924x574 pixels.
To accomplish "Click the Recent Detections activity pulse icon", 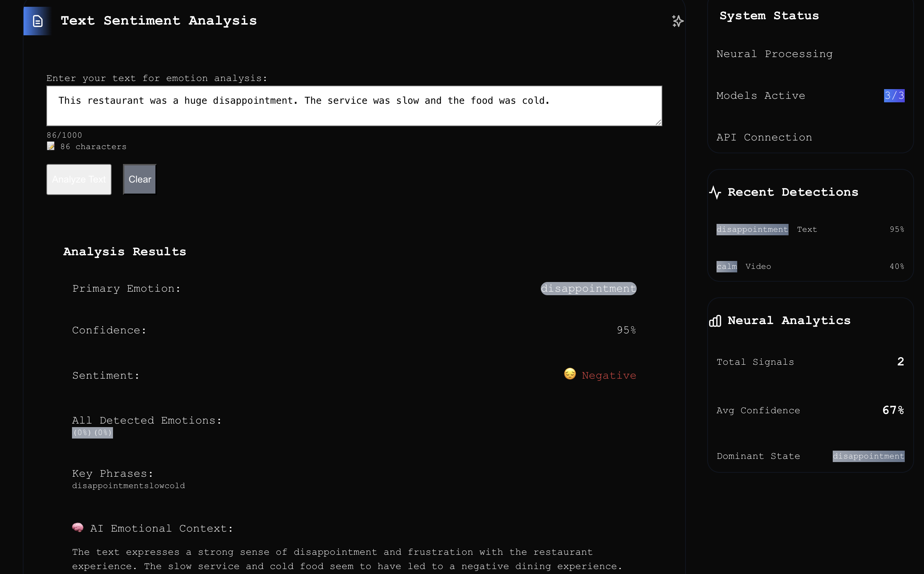I will pyautogui.click(x=715, y=193).
